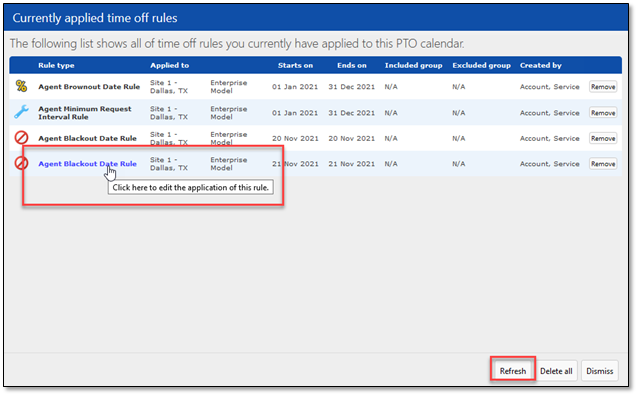Click Excluded group N/A in Brownout row

click(459, 87)
